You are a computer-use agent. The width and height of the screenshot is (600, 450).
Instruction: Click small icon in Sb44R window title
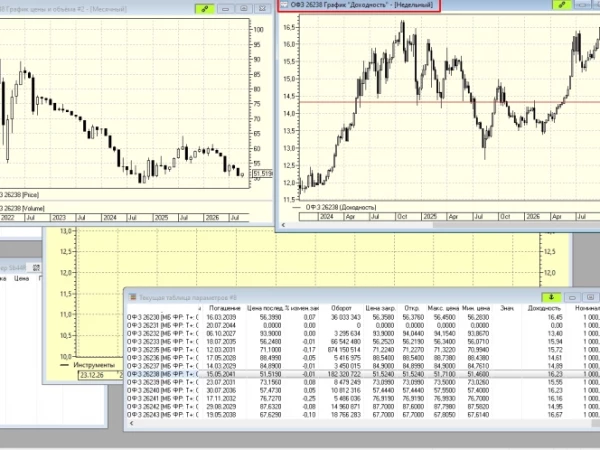36,268
